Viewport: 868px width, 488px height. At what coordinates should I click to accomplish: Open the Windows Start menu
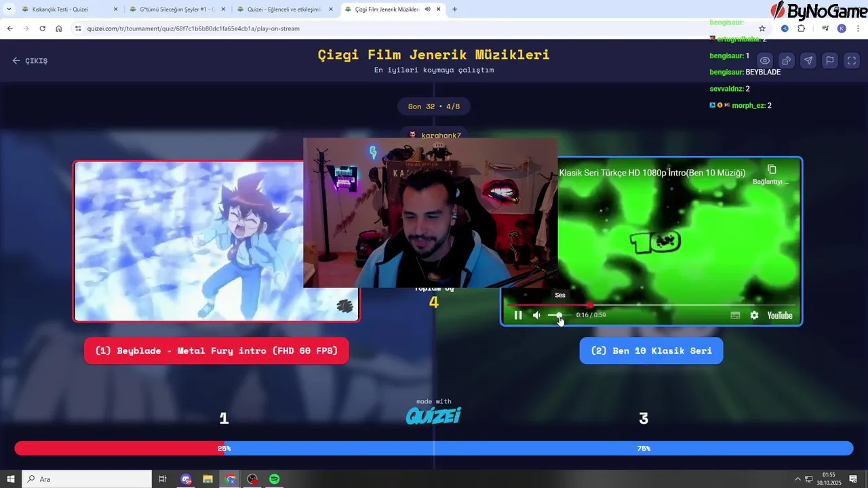pos(11,479)
